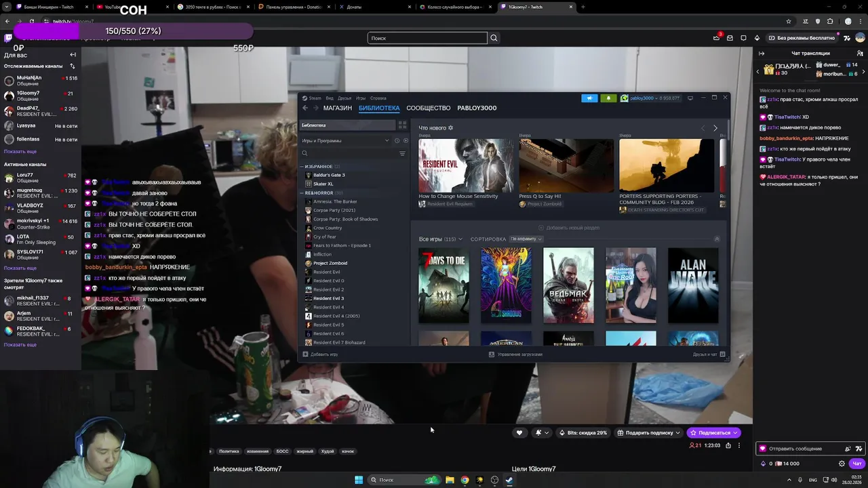Open PABLOY3000 profile tab in Steam
Screen dimensions: 868x488
pyautogui.click(x=477, y=108)
